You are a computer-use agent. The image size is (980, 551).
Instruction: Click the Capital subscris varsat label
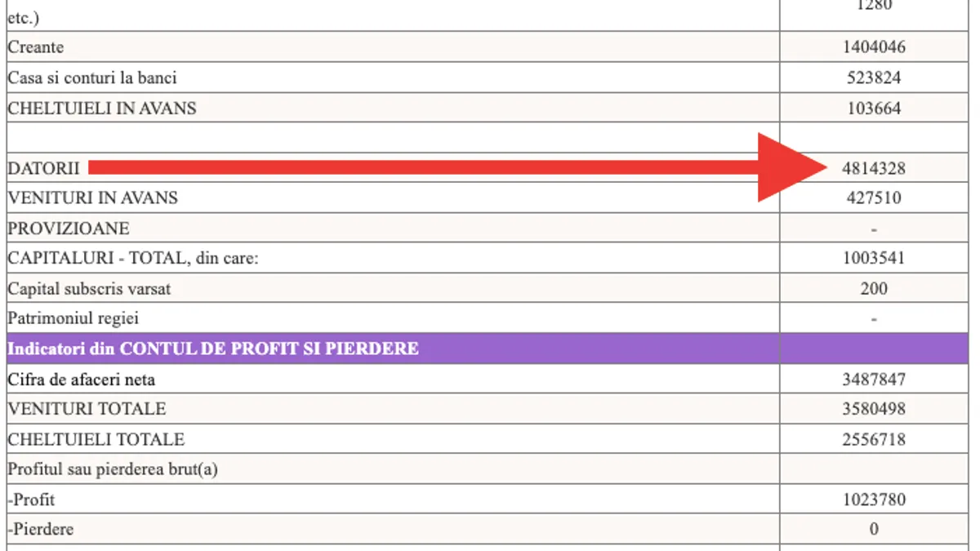click(90, 289)
